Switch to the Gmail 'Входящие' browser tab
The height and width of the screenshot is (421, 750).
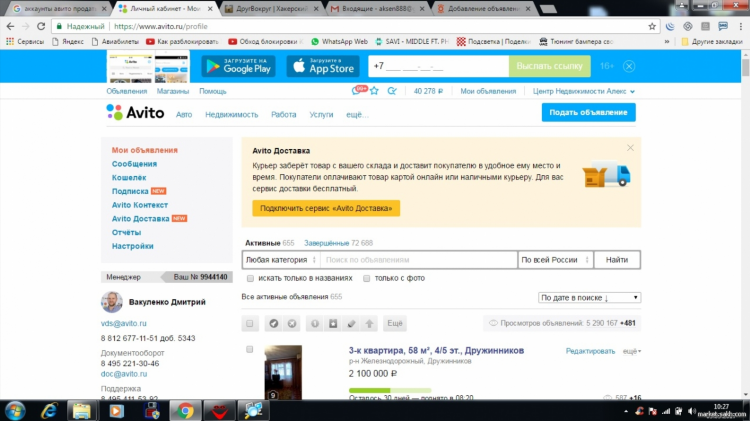click(x=378, y=9)
